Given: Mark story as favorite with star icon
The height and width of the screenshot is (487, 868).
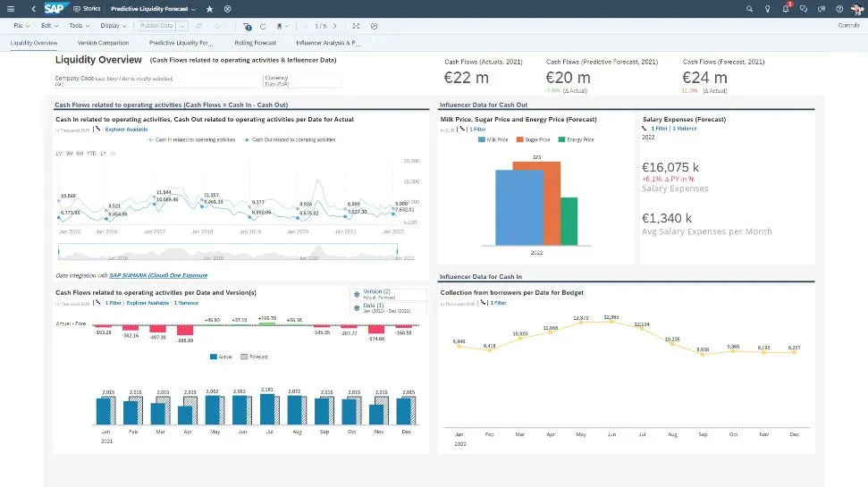Looking at the screenshot, I should click(209, 8).
